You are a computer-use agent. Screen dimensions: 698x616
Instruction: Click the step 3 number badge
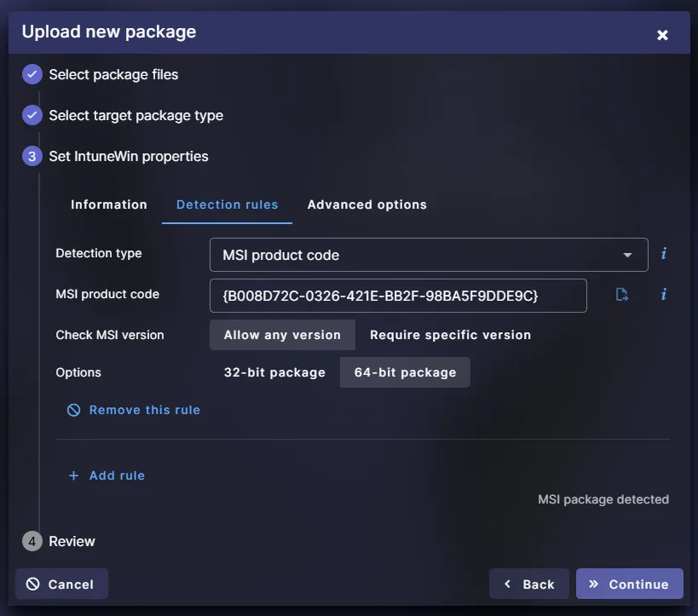click(x=32, y=156)
